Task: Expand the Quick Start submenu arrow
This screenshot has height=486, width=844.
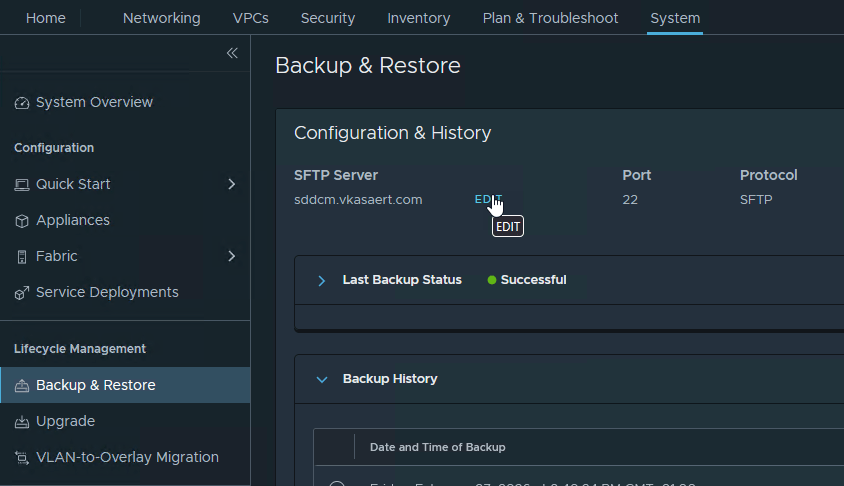Action: pos(231,184)
